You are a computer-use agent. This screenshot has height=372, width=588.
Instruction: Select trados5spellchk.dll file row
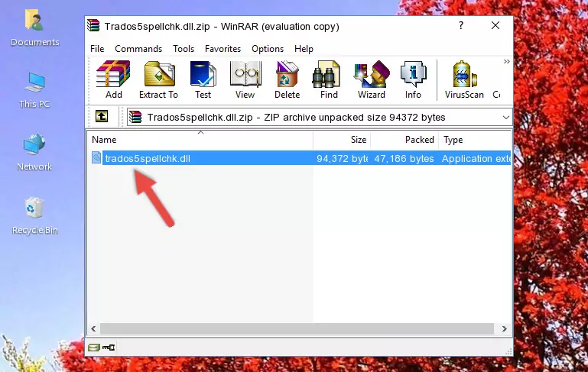[x=300, y=158]
